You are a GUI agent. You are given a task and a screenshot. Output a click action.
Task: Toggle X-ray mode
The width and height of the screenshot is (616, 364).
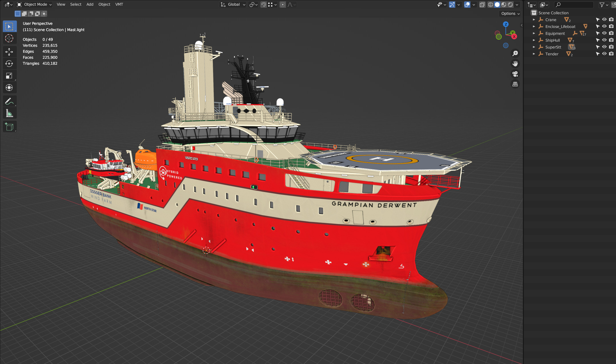[x=482, y=5]
